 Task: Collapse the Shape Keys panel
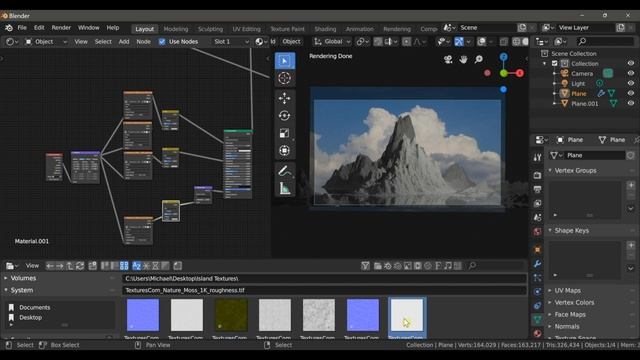(x=550, y=230)
